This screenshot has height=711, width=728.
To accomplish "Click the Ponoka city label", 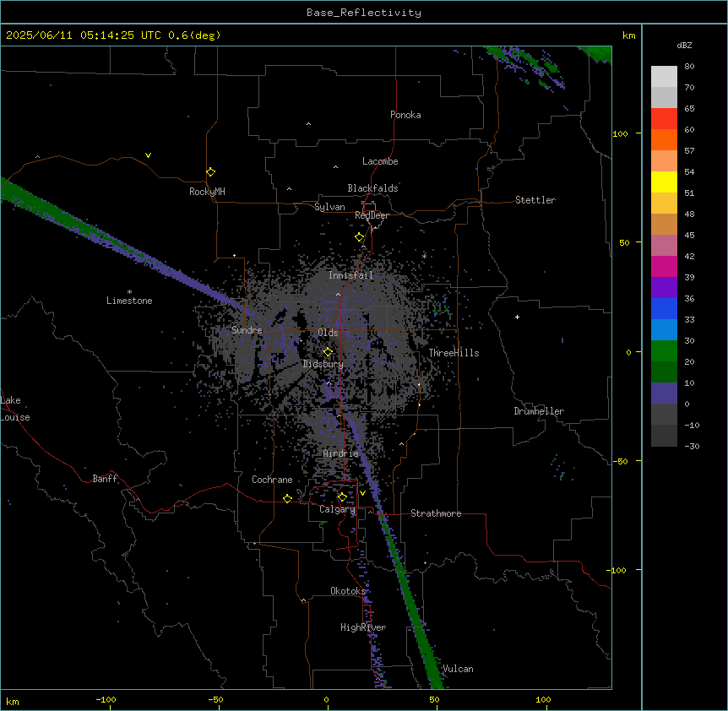I will pyautogui.click(x=405, y=115).
